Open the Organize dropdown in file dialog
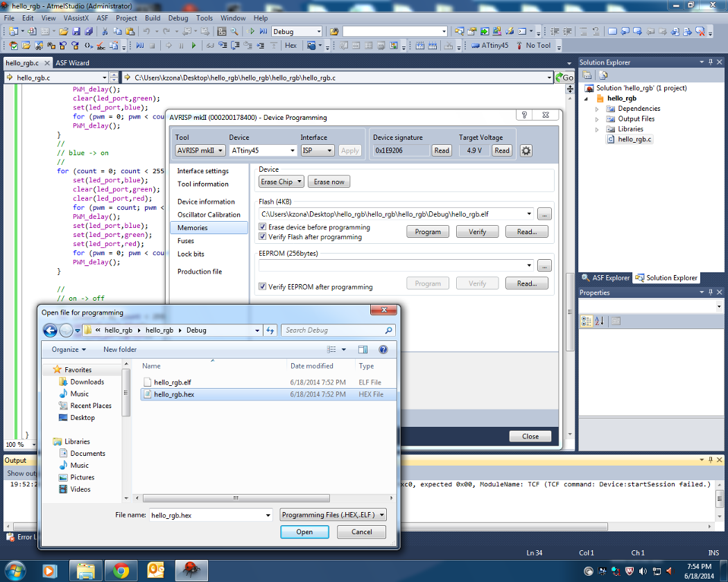The width and height of the screenshot is (728, 582). (x=69, y=349)
